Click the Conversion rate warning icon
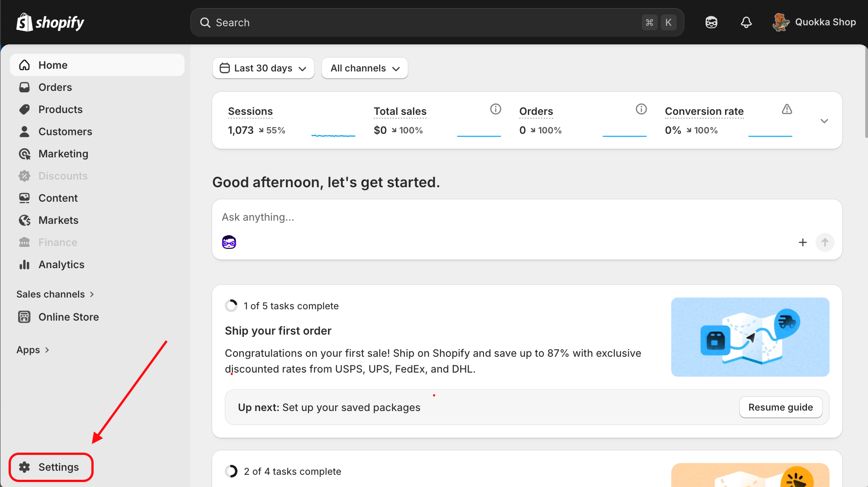The height and width of the screenshot is (487, 868). click(x=787, y=109)
